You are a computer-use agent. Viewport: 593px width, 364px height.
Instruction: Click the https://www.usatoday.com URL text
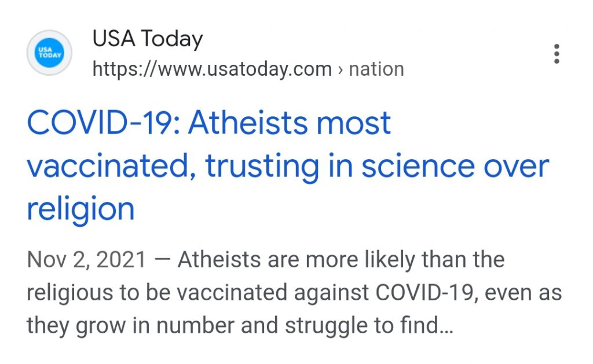tap(212, 69)
